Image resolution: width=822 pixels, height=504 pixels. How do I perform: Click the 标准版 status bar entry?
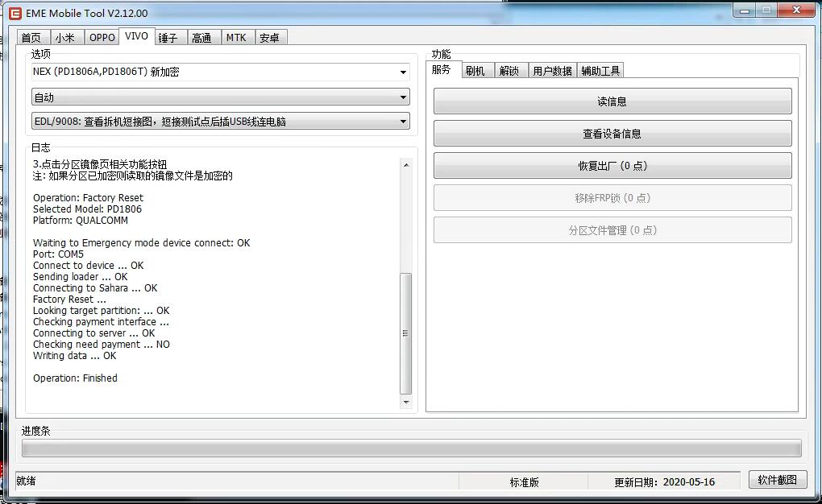(525, 482)
